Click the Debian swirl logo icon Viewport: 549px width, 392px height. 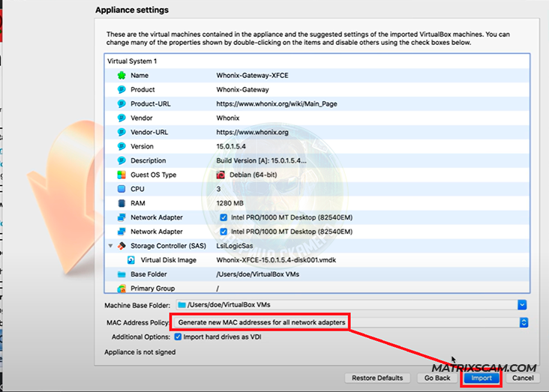220,175
